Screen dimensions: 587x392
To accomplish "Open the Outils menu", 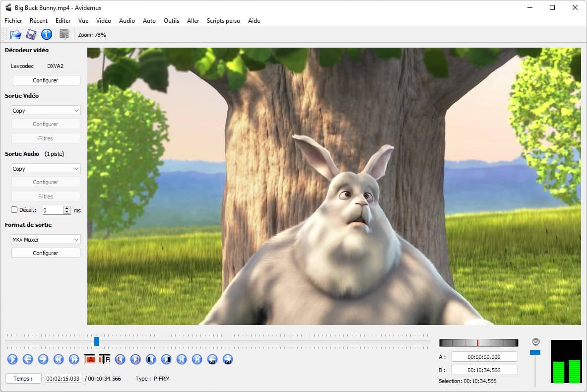I will tap(172, 21).
